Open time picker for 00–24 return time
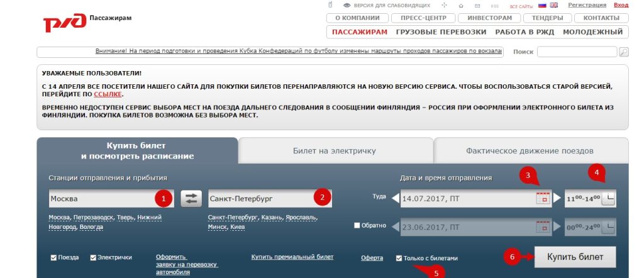The image size is (644, 278). (609, 226)
